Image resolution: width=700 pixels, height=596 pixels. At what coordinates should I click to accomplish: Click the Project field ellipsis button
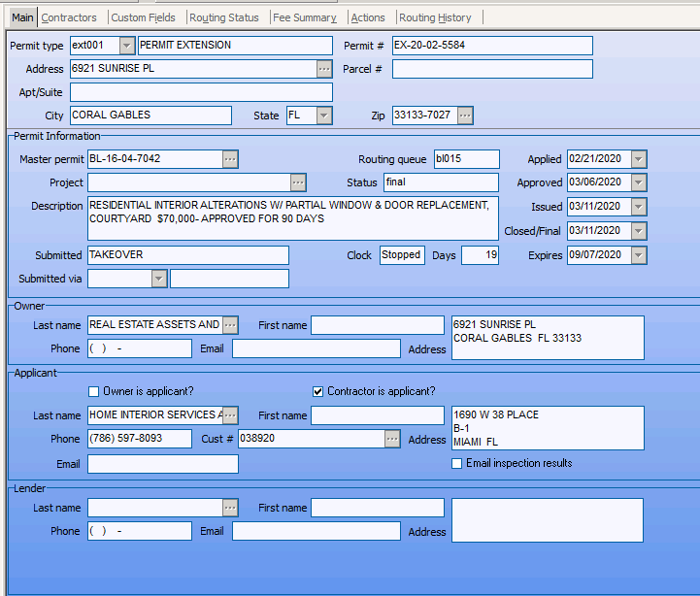298,182
